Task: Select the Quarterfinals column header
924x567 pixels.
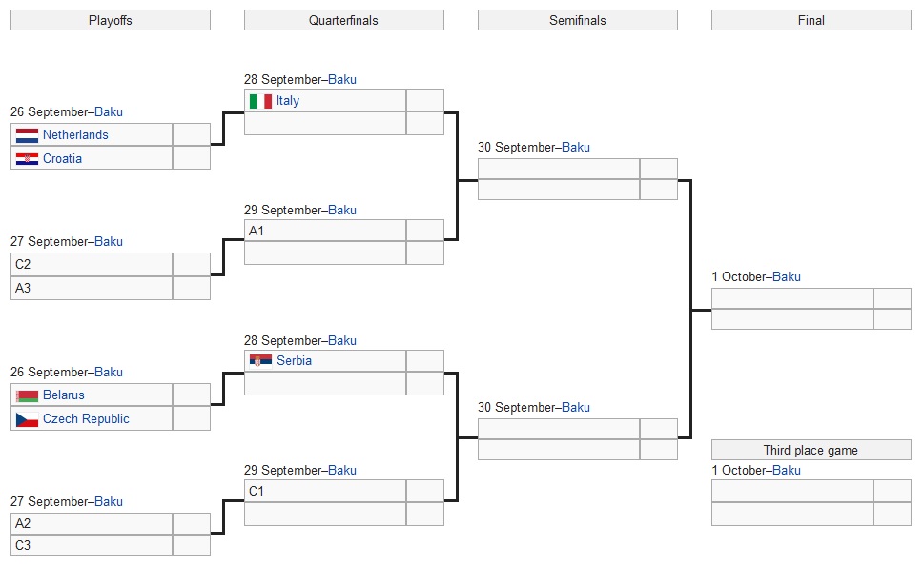Action: tap(344, 20)
